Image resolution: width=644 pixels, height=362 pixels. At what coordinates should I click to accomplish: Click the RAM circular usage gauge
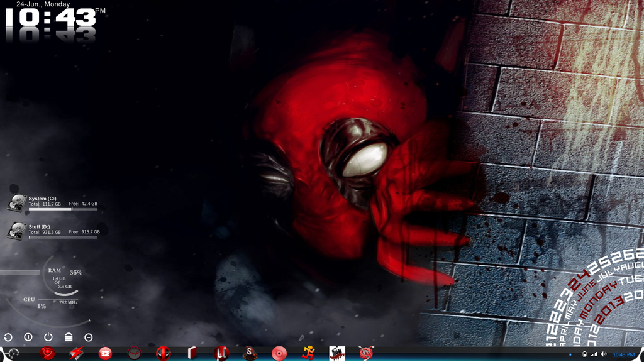point(61,275)
